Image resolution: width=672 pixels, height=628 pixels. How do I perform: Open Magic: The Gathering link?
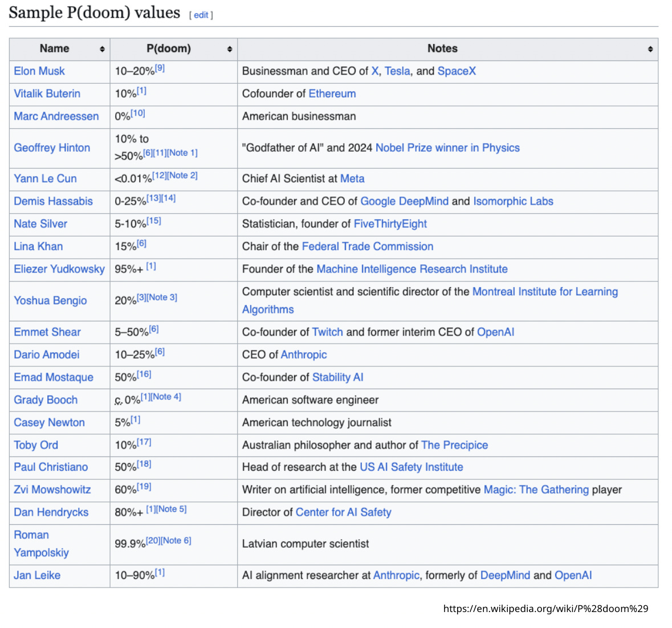tap(536, 490)
